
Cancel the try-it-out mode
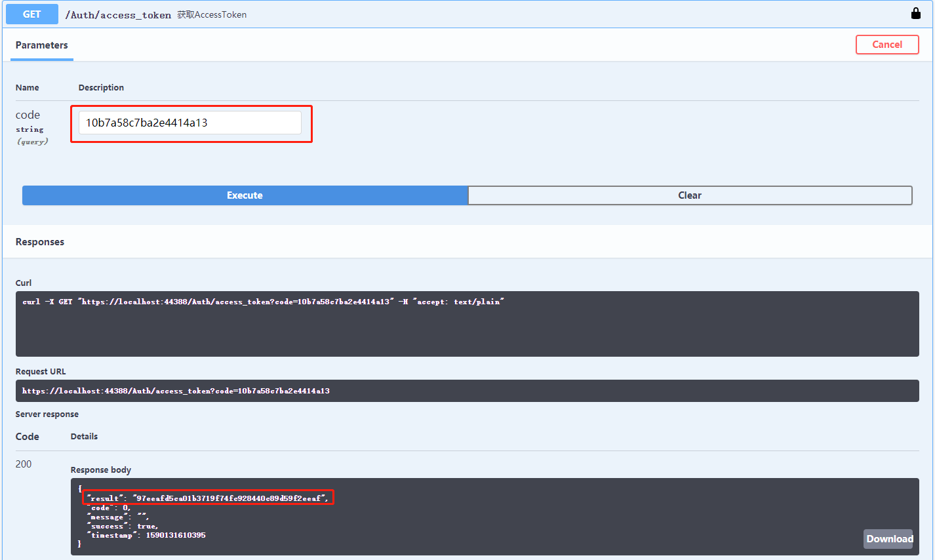pos(887,45)
